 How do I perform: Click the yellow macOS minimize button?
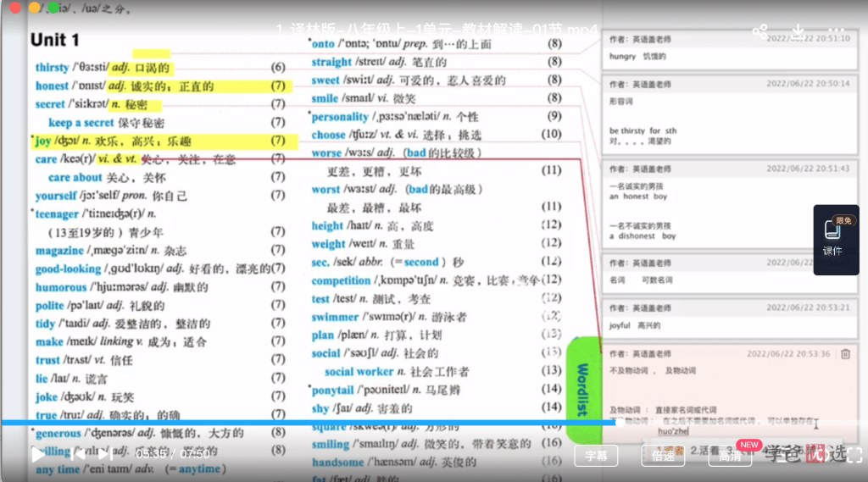coord(34,8)
